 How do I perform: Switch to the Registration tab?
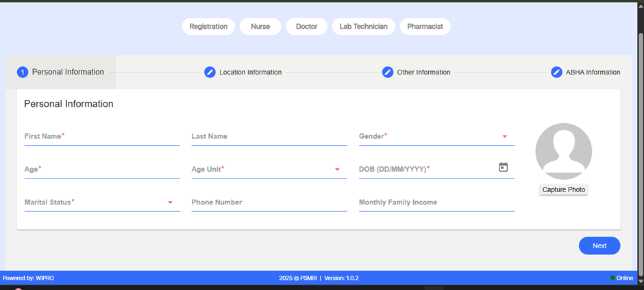click(x=208, y=27)
